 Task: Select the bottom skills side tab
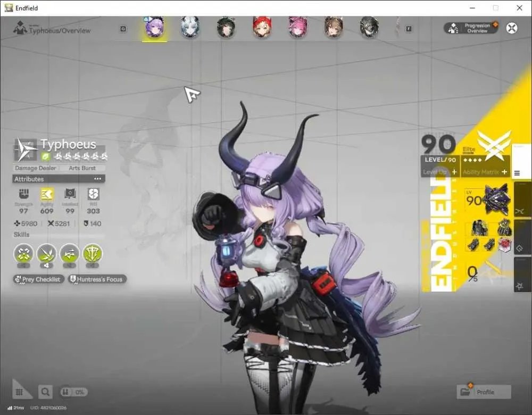pyautogui.click(x=522, y=275)
